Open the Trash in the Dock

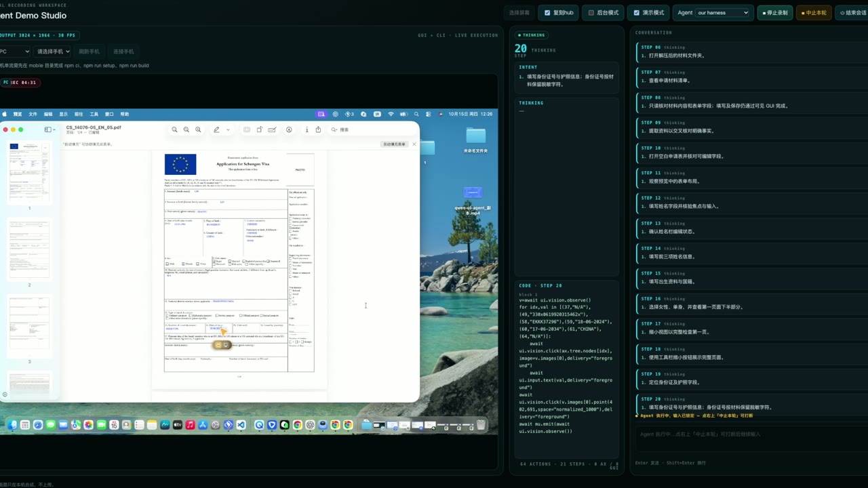point(481,425)
